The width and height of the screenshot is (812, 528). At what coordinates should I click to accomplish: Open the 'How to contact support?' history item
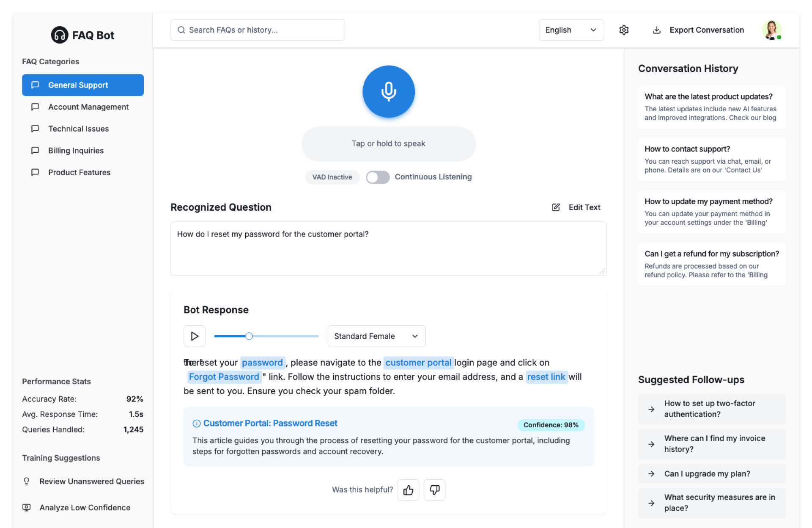click(711, 159)
